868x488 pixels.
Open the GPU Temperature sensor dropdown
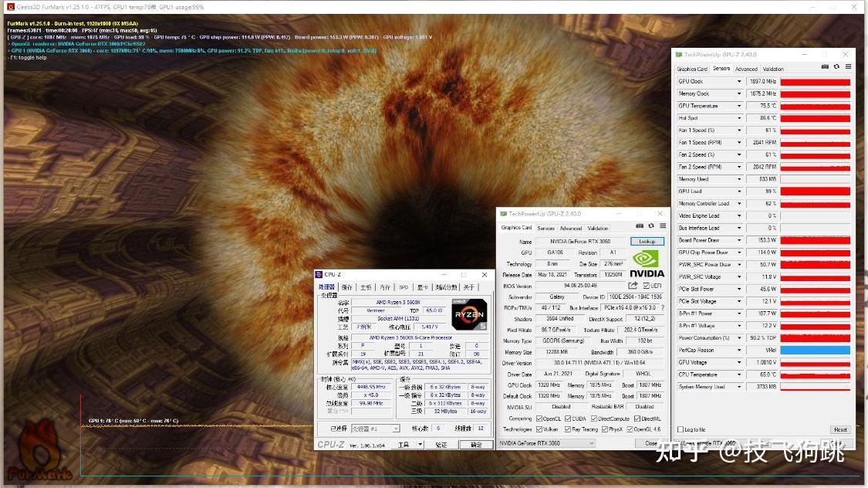point(738,106)
